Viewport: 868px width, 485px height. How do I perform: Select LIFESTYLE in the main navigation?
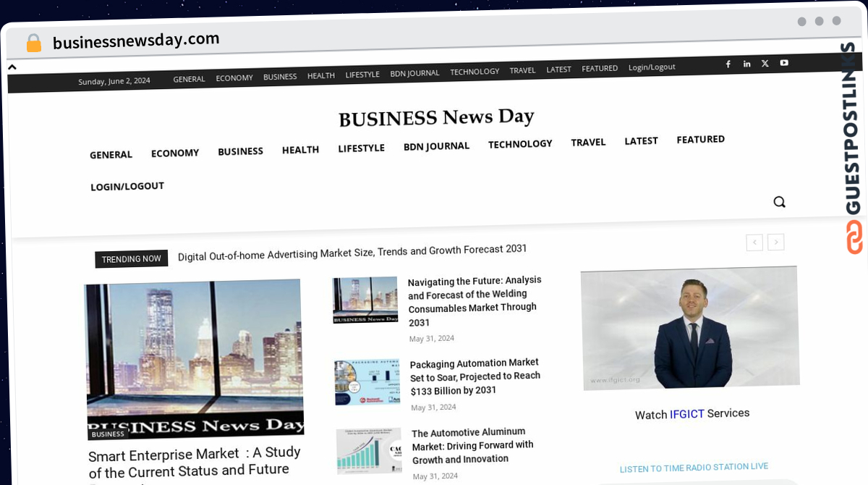click(x=361, y=148)
